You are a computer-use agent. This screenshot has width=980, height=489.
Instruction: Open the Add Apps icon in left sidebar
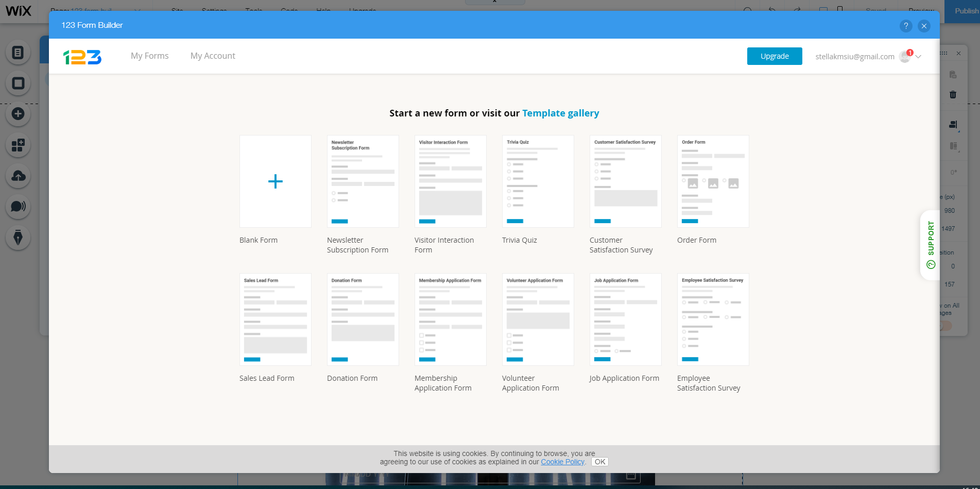18,145
